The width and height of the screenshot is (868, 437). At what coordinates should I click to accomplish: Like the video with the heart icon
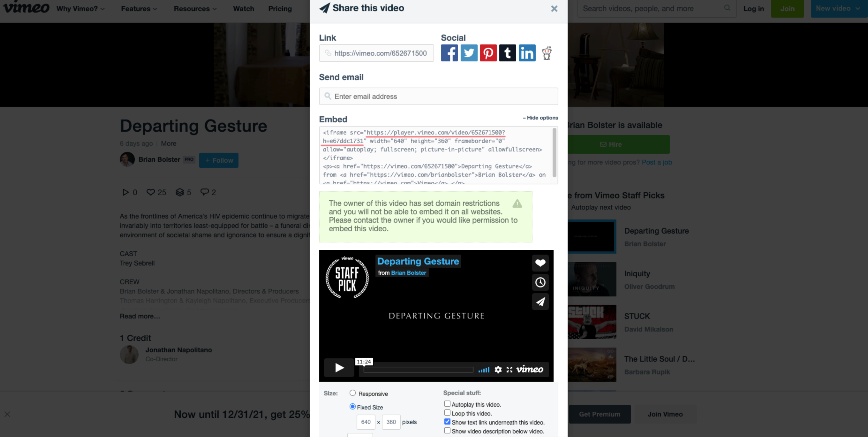pyautogui.click(x=540, y=263)
